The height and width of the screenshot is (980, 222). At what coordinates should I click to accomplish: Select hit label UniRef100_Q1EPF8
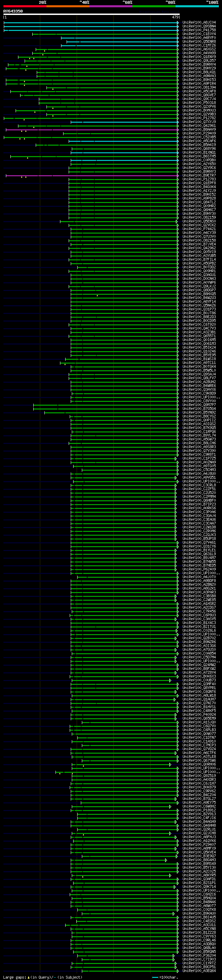pos(199,183)
